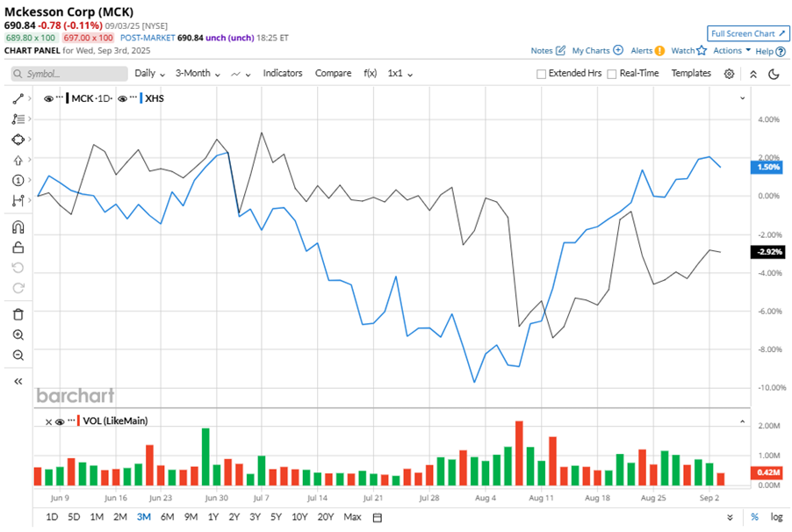Click the VOL red color swatch
792x532 pixels.
(79, 421)
